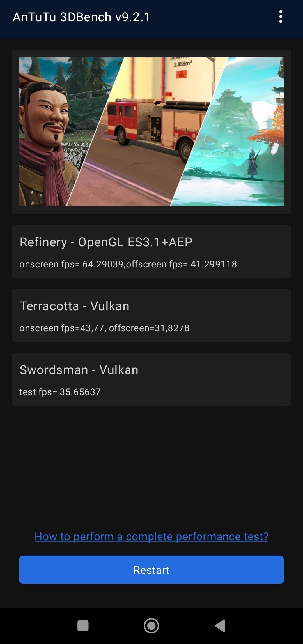Click the blue Restart button

(151, 570)
